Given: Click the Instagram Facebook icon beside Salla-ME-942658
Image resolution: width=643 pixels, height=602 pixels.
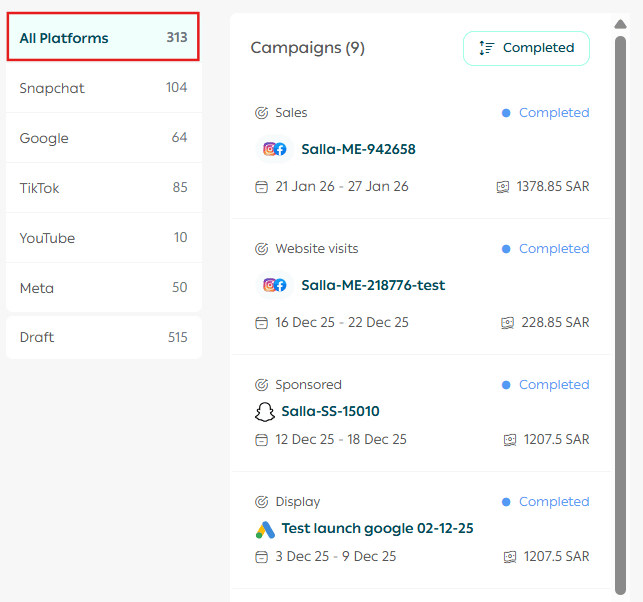Looking at the screenshot, I should click(x=275, y=149).
